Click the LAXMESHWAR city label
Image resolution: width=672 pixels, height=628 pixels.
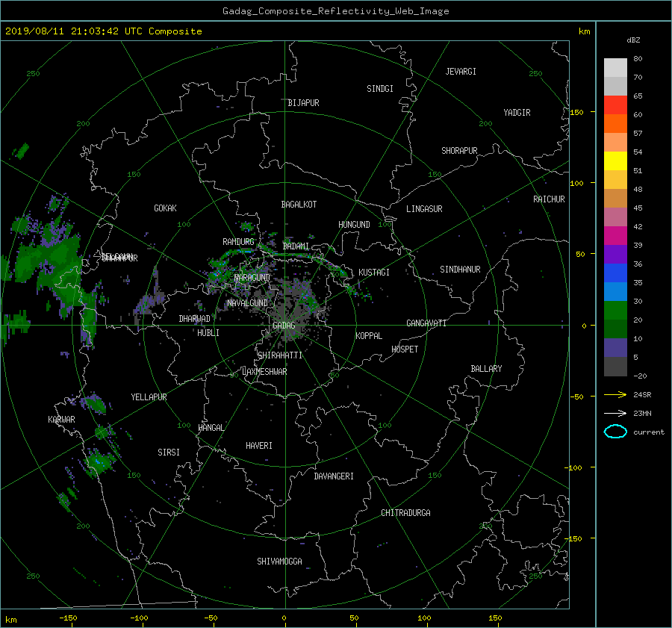coord(264,372)
